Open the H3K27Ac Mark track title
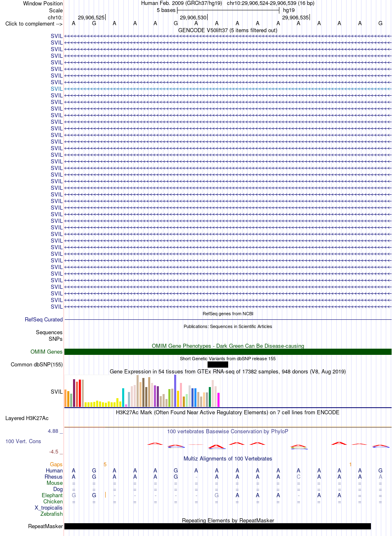 tap(228, 412)
